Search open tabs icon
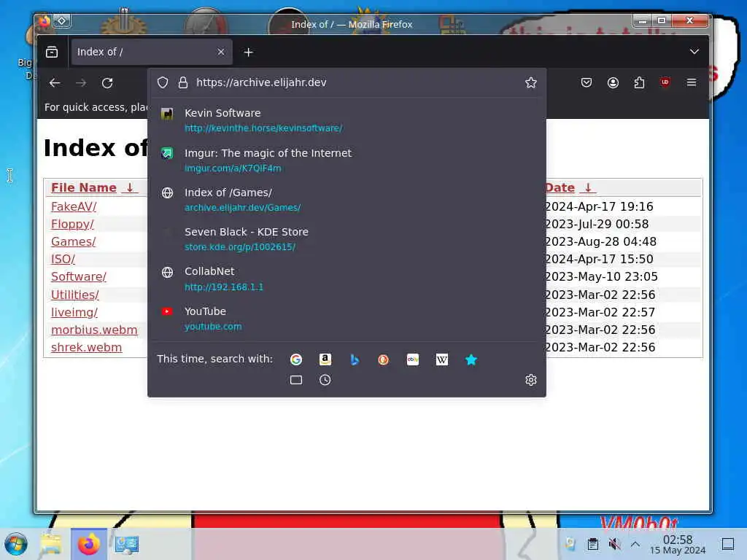Image resolution: width=747 pixels, height=560 pixels. pyautogui.click(x=296, y=379)
